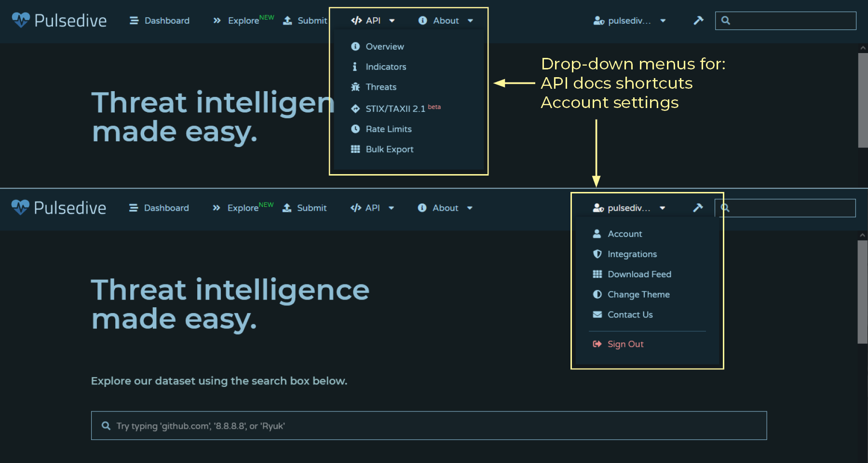868x463 pixels.
Task: Expand the pulsediv… account dropdown in top navbar
Action: [x=630, y=21]
